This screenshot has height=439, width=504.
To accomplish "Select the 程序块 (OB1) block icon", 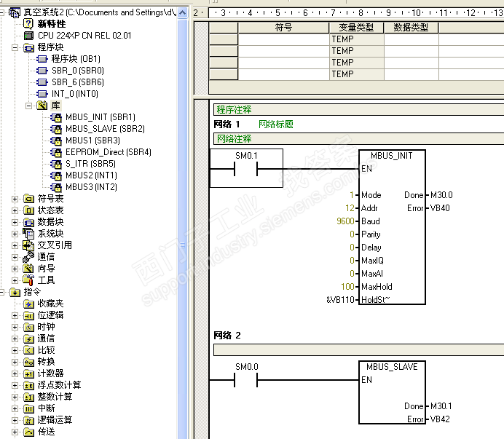I will coord(42,59).
